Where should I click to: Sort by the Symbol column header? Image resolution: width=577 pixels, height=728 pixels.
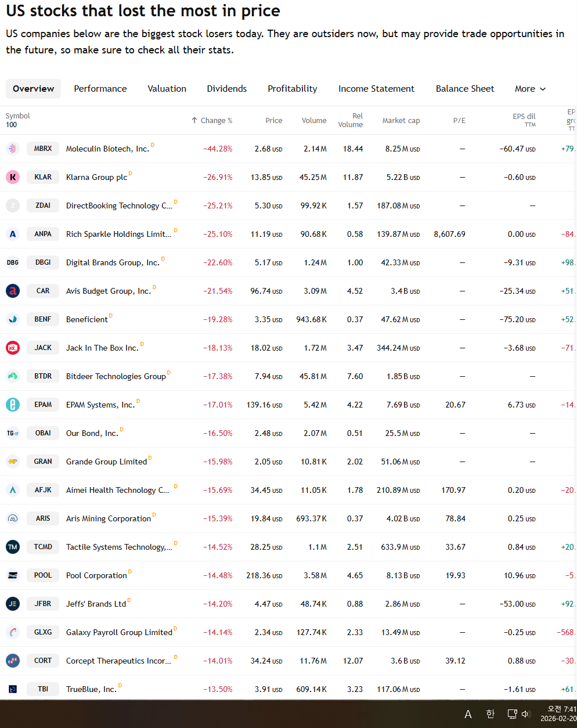(18, 116)
